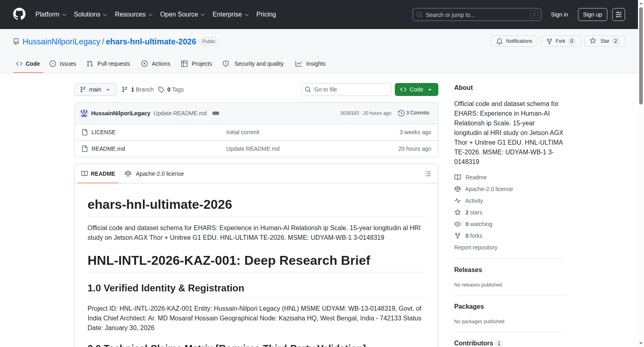This screenshot has width=644, height=347.
Task: Expand the Solutions menu
Action: tap(91, 15)
